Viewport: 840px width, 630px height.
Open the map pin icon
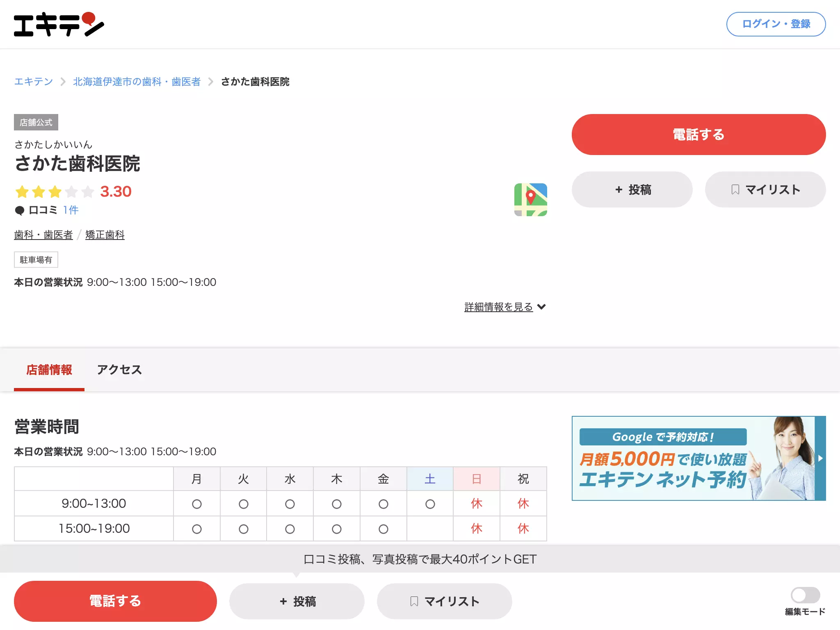[x=531, y=200]
